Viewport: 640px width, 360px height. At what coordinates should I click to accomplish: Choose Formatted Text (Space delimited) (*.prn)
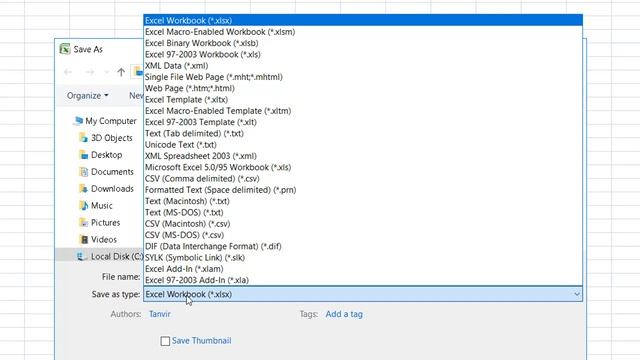(363, 190)
